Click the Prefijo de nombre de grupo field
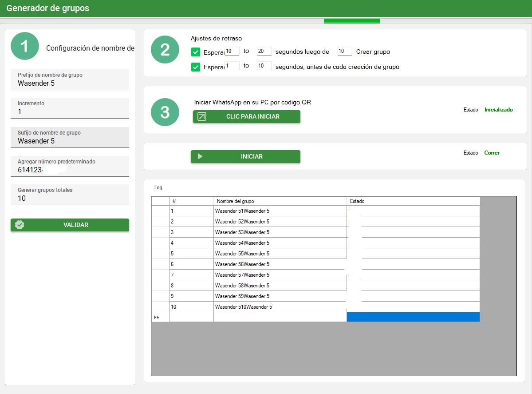This screenshot has width=532, height=394. (70, 83)
